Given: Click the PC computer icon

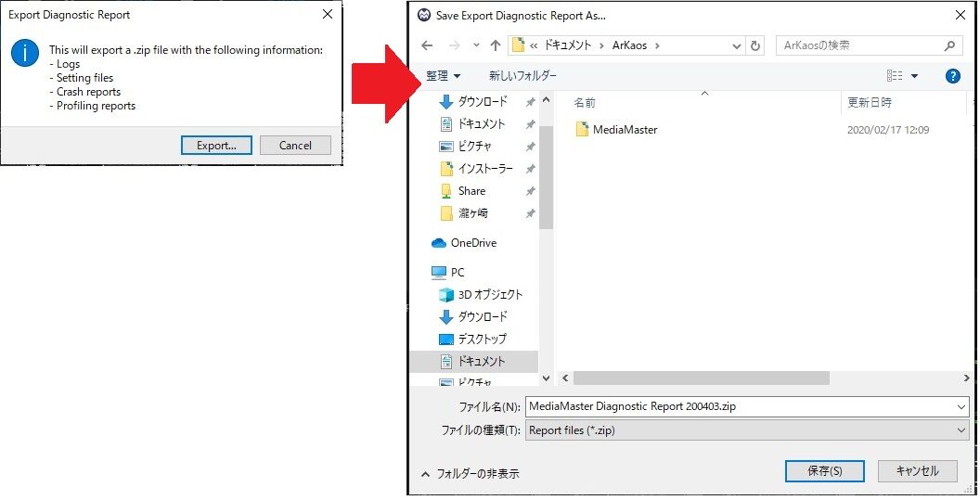Looking at the screenshot, I should pos(439,273).
